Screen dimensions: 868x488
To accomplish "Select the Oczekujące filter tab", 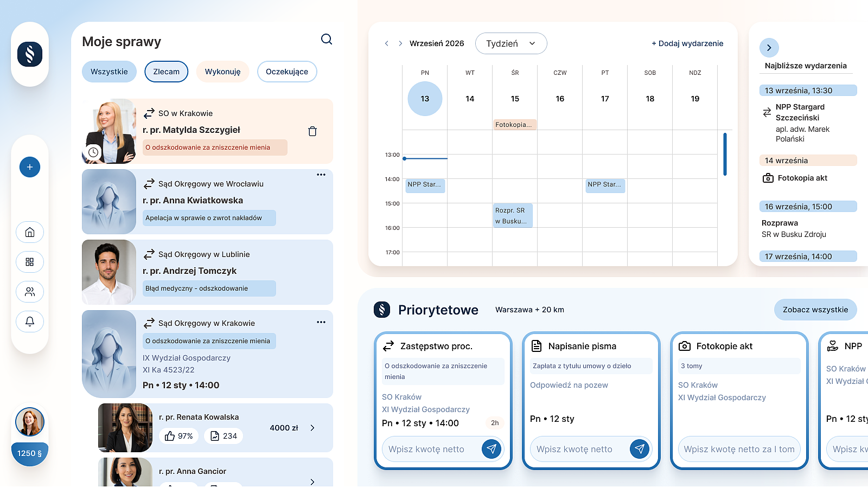I will point(287,72).
